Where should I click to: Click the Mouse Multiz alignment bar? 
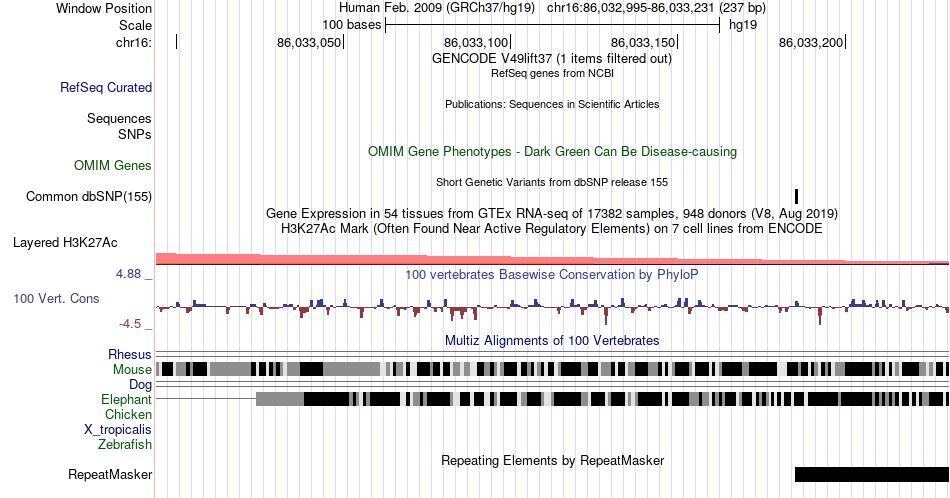(552, 369)
